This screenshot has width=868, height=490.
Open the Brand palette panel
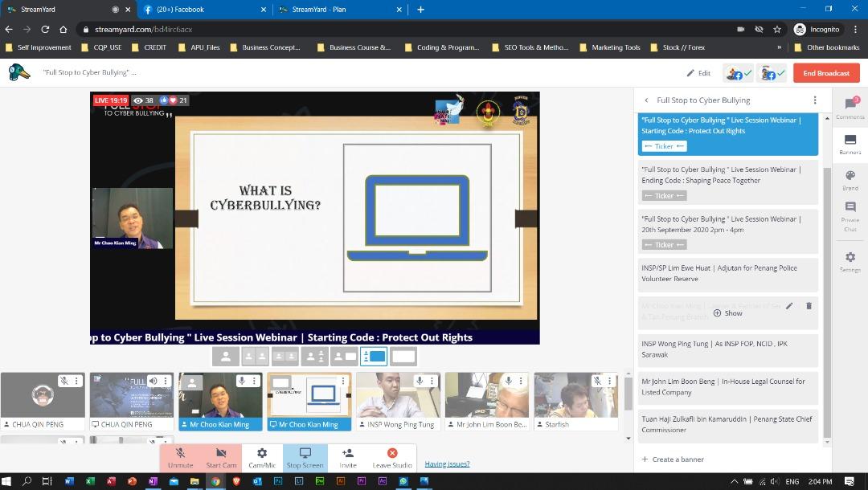point(850,179)
